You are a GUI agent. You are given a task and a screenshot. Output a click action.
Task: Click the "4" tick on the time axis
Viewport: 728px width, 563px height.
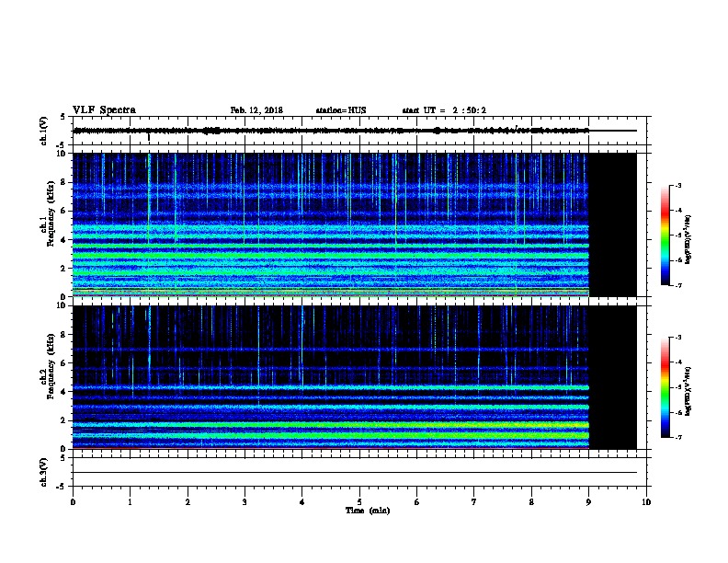point(302,502)
